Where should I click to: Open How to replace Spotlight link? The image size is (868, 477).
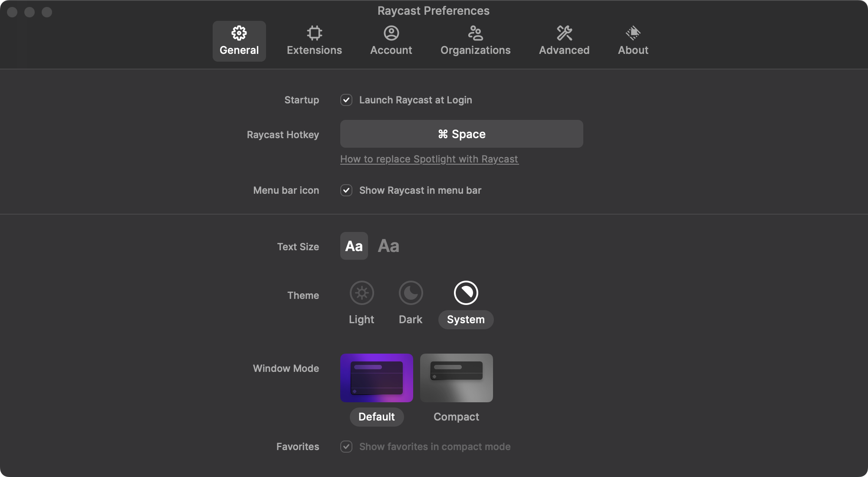(429, 159)
